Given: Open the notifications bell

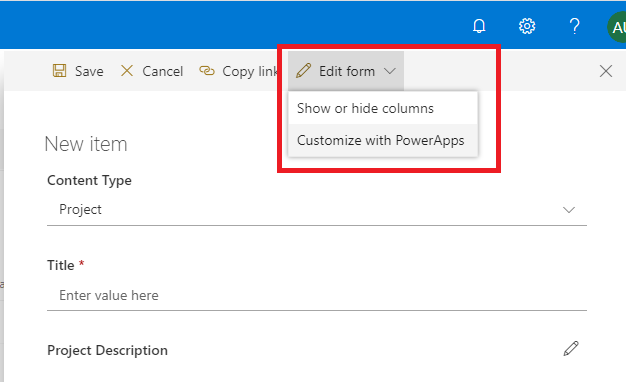Looking at the screenshot, I should click(x=479, y=26).
